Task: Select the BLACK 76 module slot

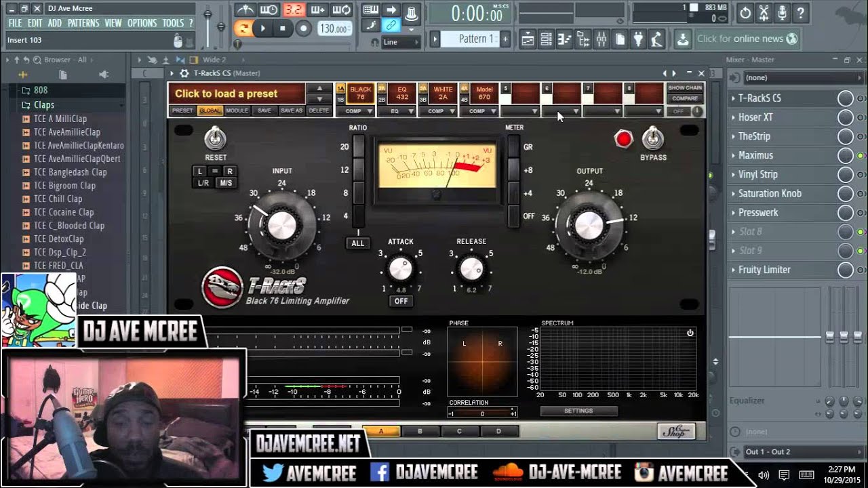Action: (x=361, y=94)
